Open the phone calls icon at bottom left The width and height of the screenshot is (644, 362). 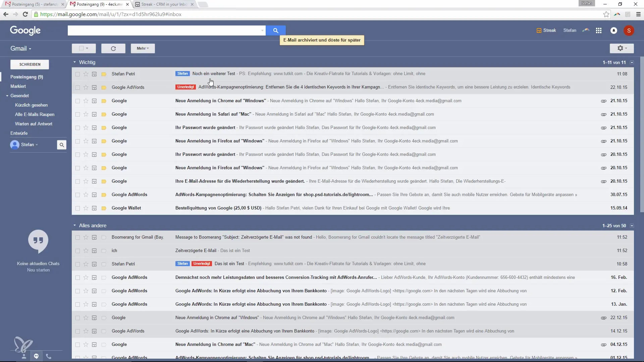[x=49, y=356]
